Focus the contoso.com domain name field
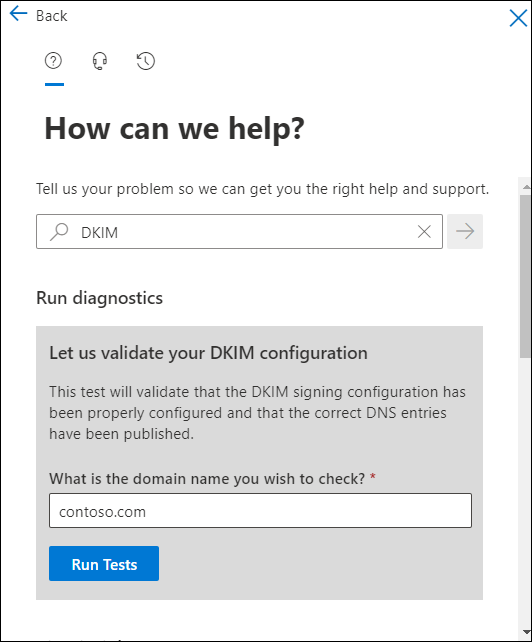Viewport: 532px width, 642px height. click(x=260, y=511)
